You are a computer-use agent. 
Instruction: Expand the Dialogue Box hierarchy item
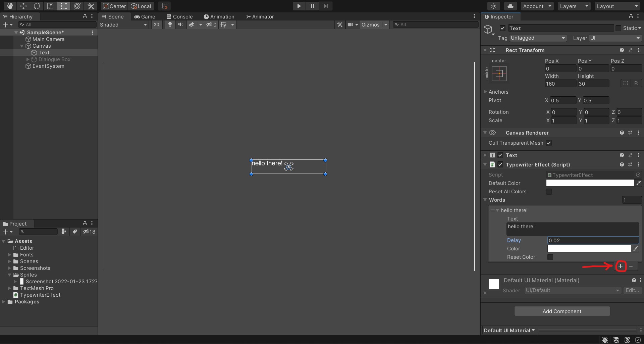pos(28,59)
